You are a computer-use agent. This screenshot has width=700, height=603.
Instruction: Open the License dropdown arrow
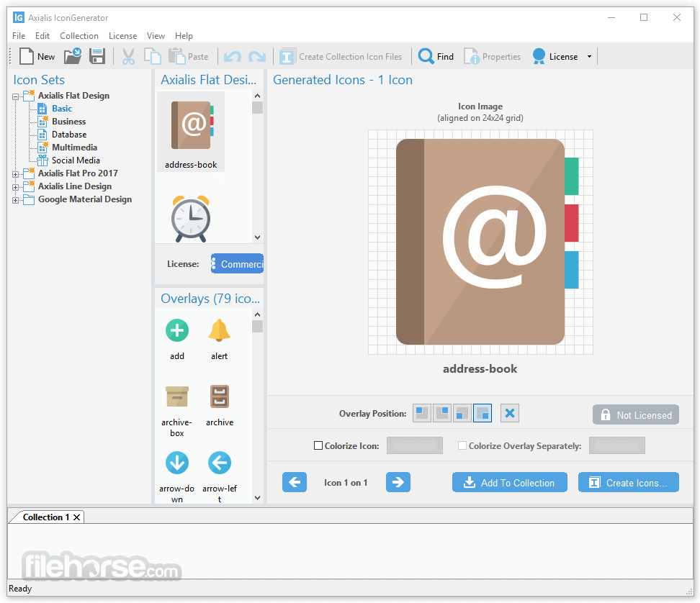point(588,55)
